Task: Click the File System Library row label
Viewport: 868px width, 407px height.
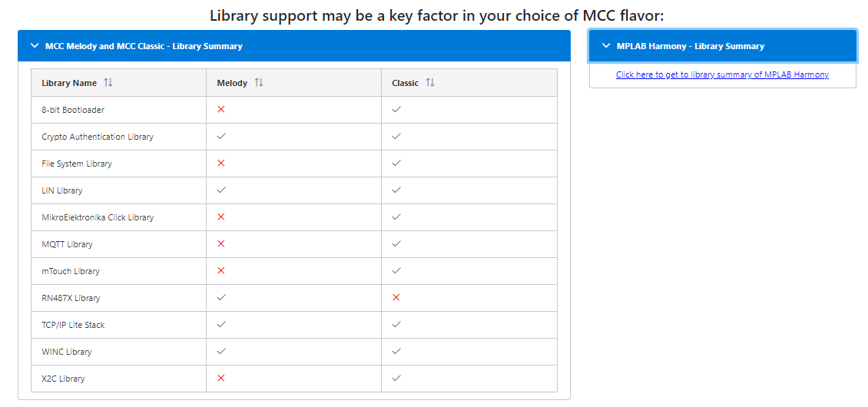Action: click(77, 164)
